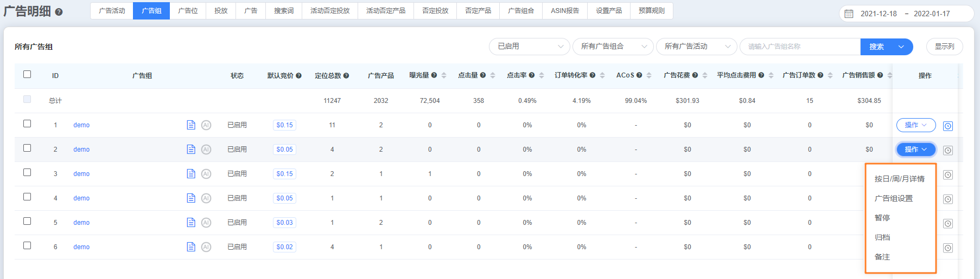Viewport: 980px width, 279px height.
Task: Click the AI icon in row 3
Action: click(x=206, y=174)
